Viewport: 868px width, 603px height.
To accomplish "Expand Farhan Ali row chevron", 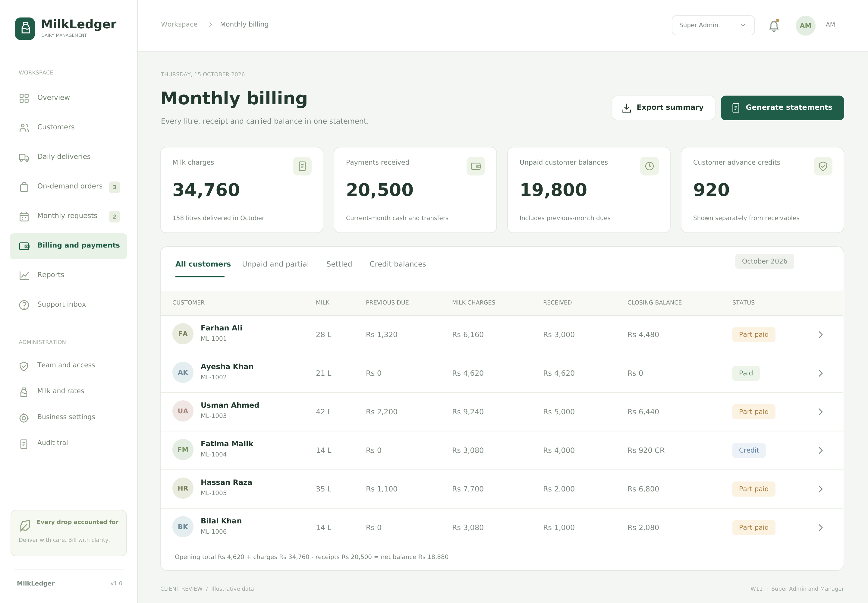I will coord(820,334).
